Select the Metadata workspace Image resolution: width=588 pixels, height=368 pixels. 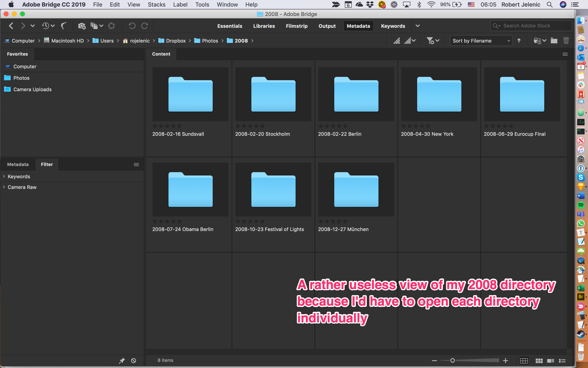pyautogui.click(x=358, y=26)
